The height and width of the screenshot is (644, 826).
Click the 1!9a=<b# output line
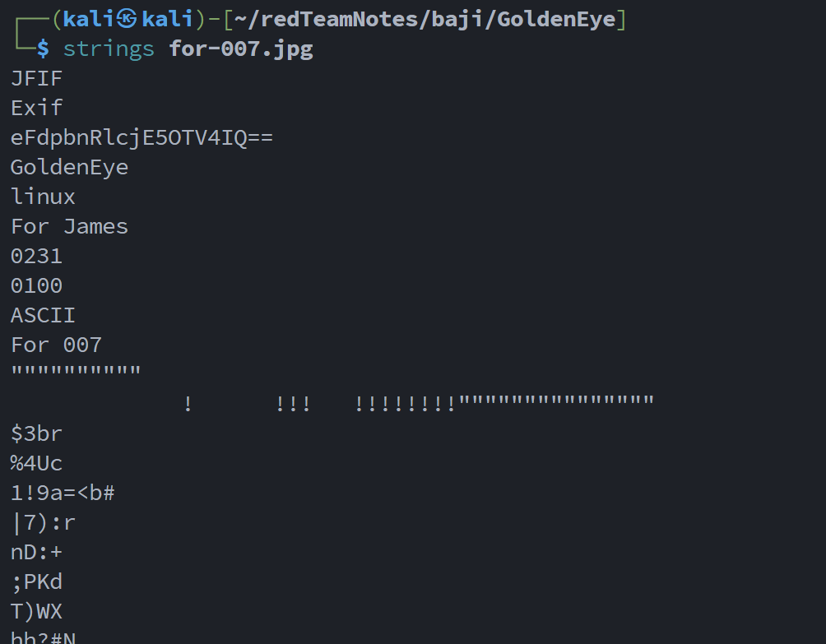click(x=63, y=493)
